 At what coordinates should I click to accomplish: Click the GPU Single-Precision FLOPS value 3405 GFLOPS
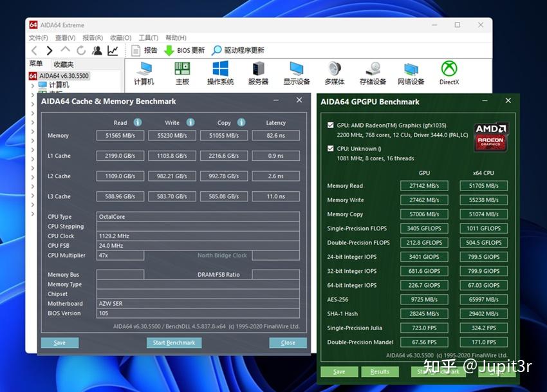coord(424,229)
